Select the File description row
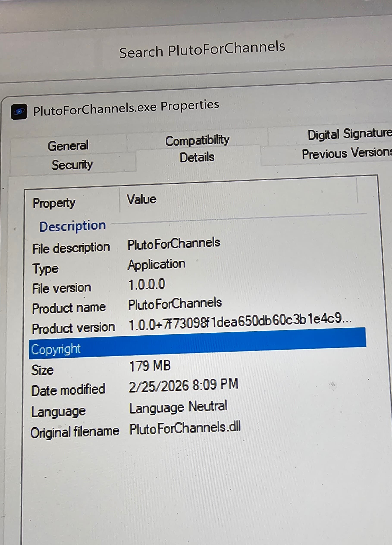Screen dimensions: 392x545 pos(71,248)
